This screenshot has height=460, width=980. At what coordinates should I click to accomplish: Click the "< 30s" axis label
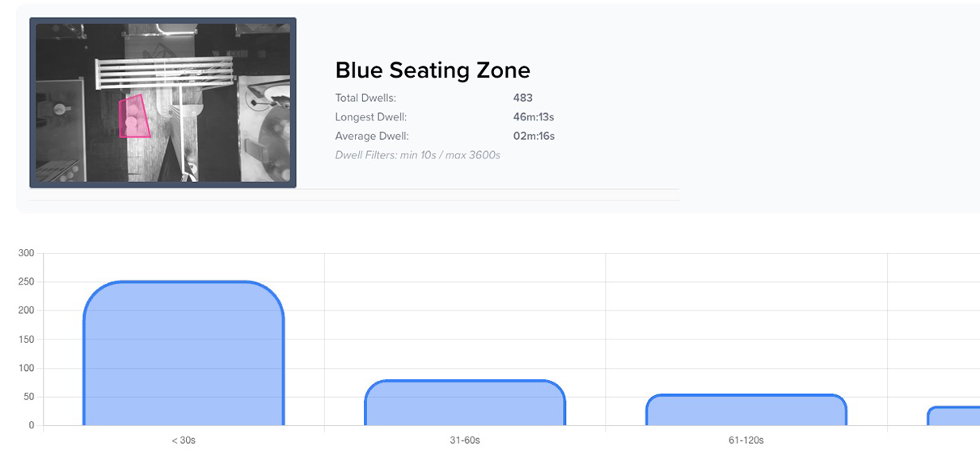coord(184,441)
